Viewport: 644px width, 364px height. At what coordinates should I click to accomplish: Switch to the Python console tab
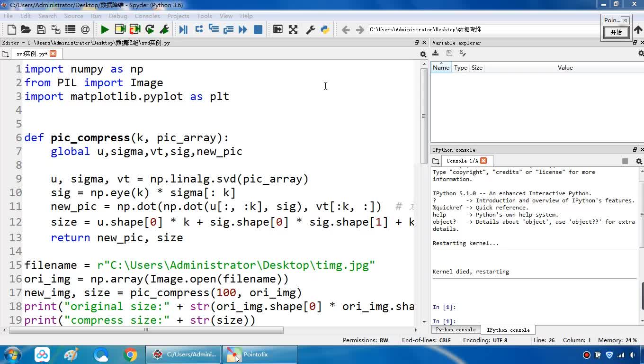(456, 330)
